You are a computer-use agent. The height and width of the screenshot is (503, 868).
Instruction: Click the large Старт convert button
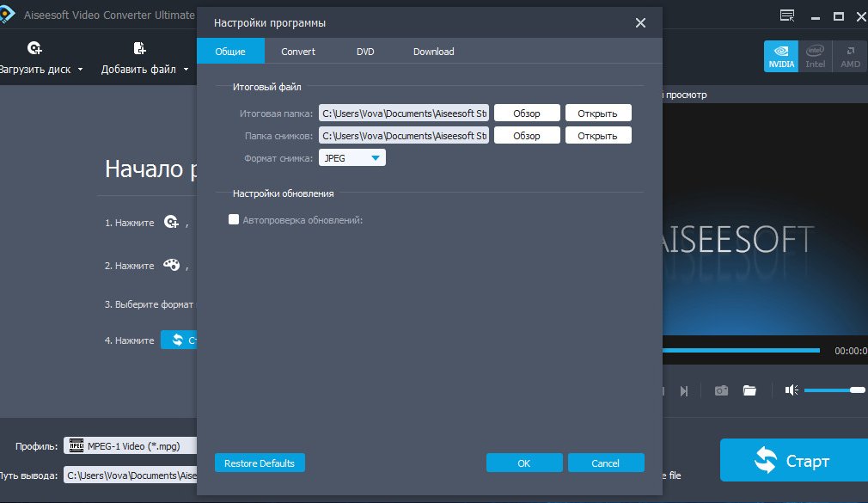point(794,460)
